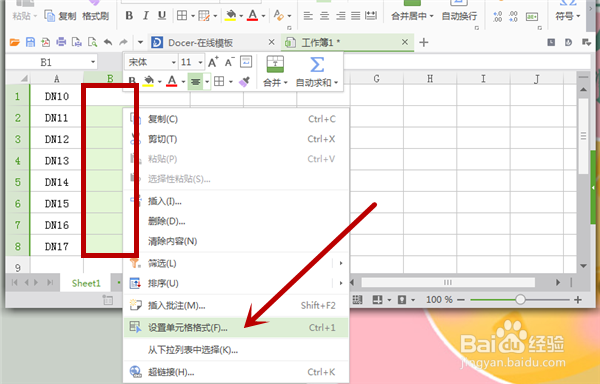The image size is (600, 384).
Task: Click the print icon
Action: click(x=61, y=42)
